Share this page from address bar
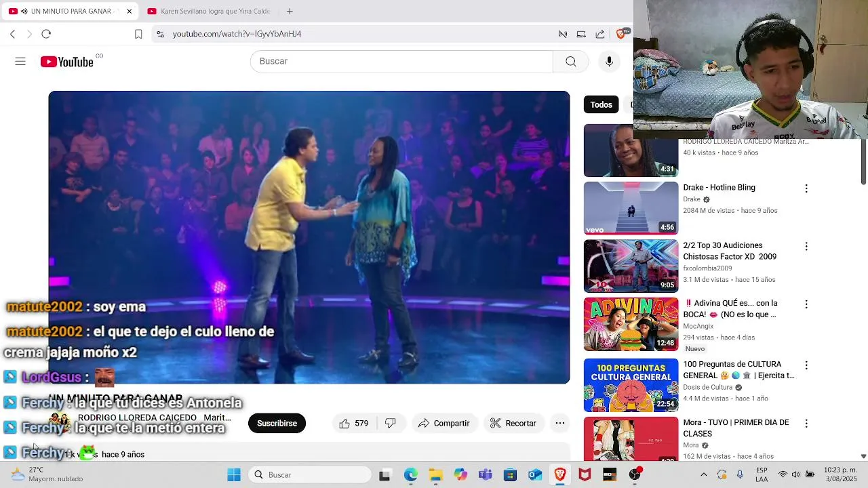 point(600,34)
